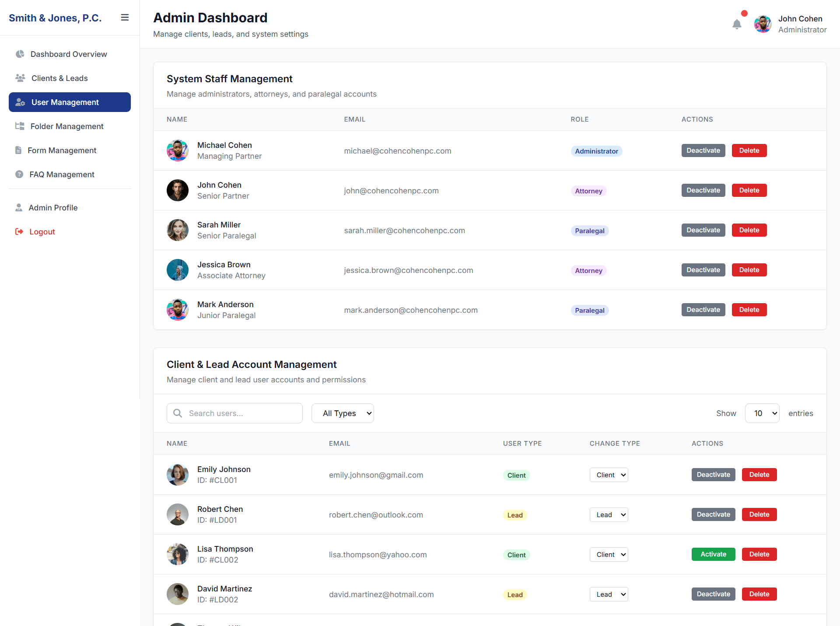This screenshot has height=626, width=840.
Task: Open Folder Management page
Action: [70, 126]
